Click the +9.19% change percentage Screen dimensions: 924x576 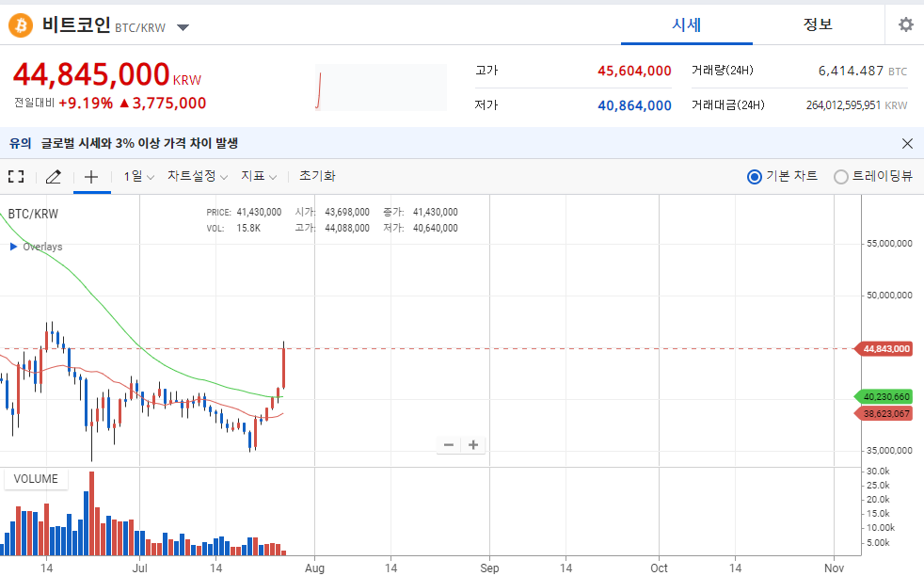point(86,104)
